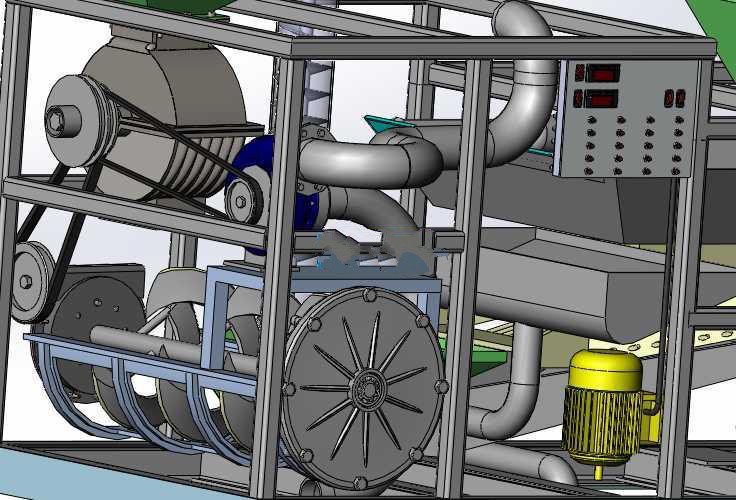This screenshot has height=500, width=736.
Task: Select the small lower-left pulley
Action: click(x=32, y=282)
